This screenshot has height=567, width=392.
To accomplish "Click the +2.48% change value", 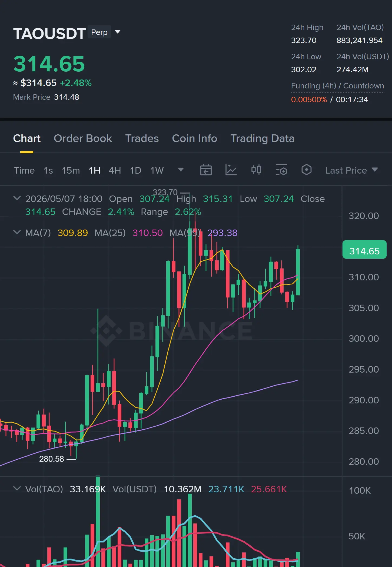I will point(76,83).
